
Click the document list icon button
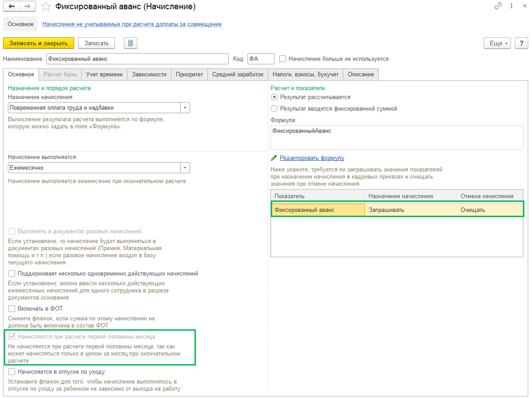point(131,43)
